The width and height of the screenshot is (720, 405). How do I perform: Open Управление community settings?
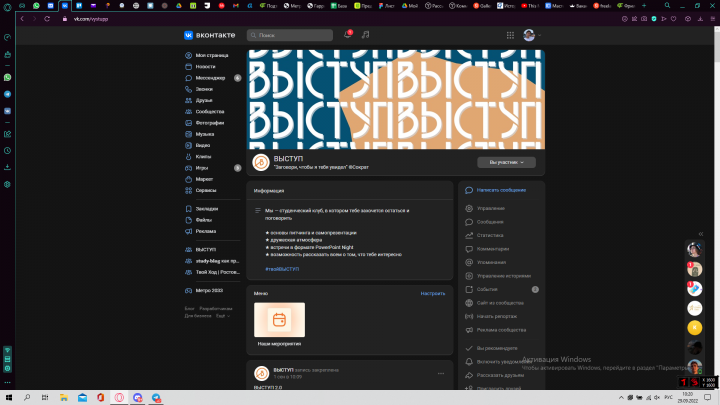(490, 208)
